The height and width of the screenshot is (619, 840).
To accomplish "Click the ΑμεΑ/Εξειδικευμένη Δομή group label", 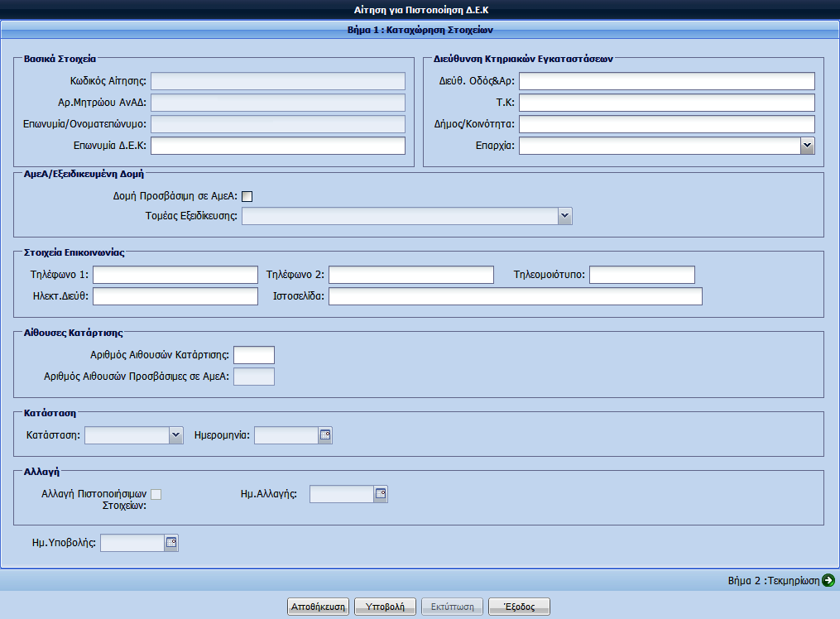I will [x=84, y=174].
